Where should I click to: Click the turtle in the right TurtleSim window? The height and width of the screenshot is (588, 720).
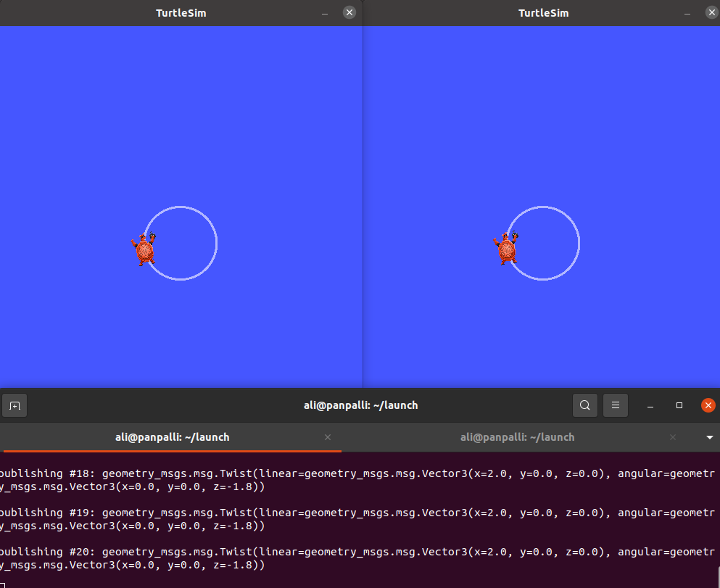[505, 249]
